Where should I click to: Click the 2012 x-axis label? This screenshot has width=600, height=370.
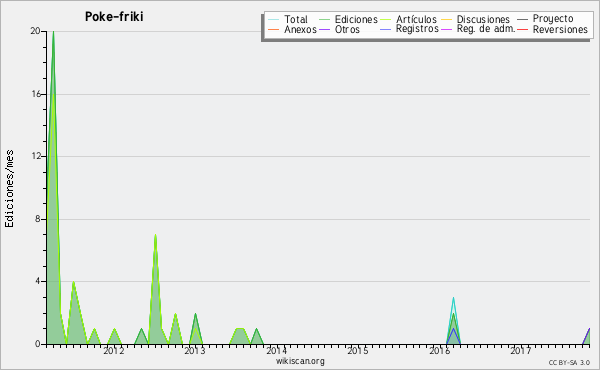114,350
